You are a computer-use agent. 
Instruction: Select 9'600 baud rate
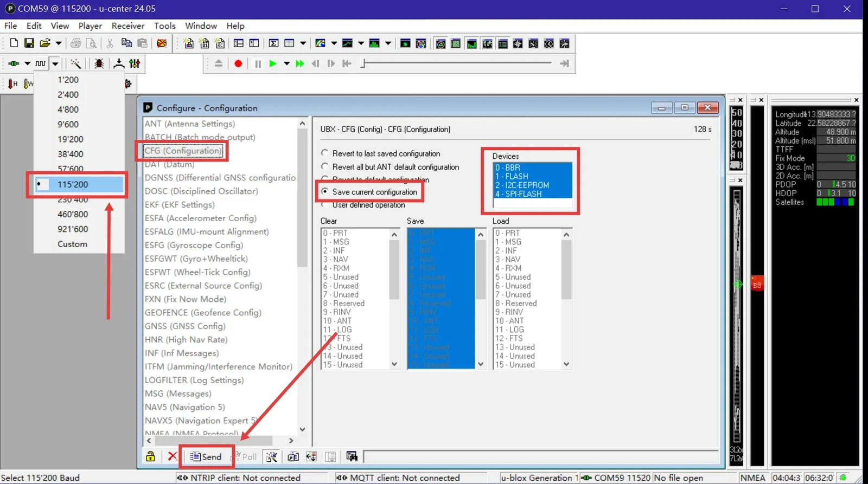coord(79,124)
